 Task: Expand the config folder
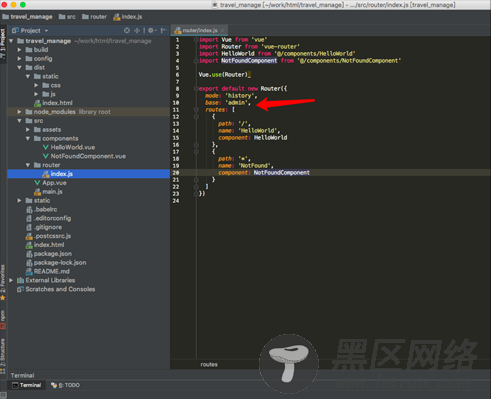(x=19, y=59)
